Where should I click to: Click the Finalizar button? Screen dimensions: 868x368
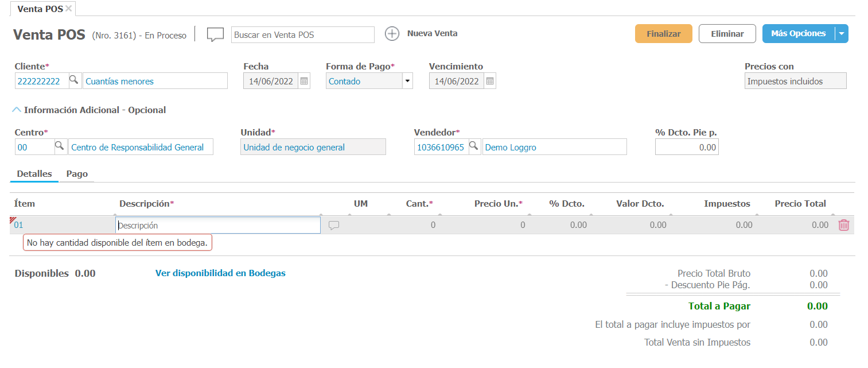(x=663, y=34)
